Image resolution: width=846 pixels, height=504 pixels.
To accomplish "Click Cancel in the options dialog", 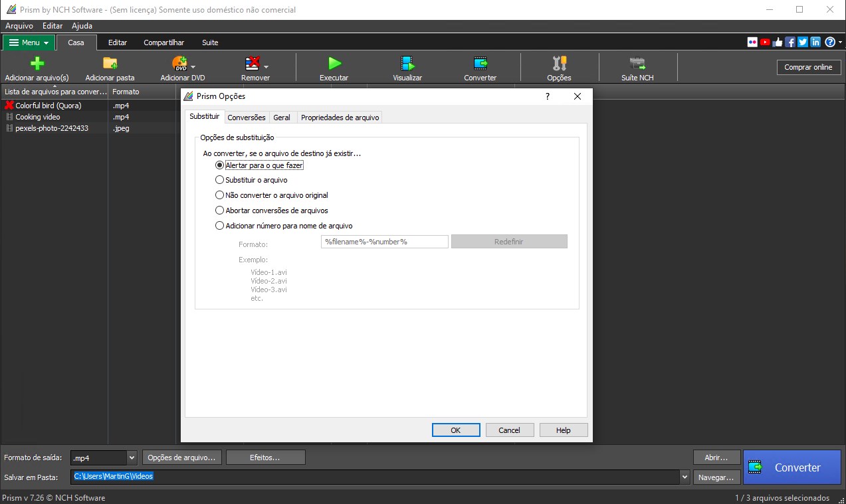I will 510,430.
